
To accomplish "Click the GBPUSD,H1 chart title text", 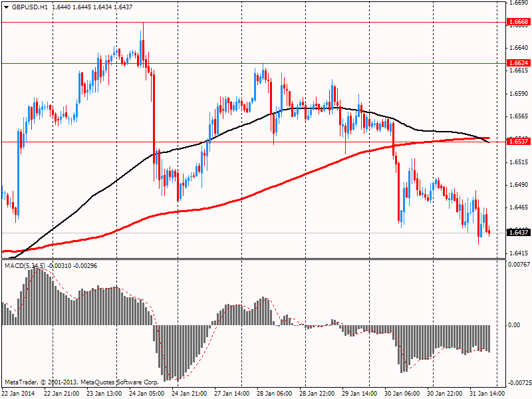I will (29, 7).
